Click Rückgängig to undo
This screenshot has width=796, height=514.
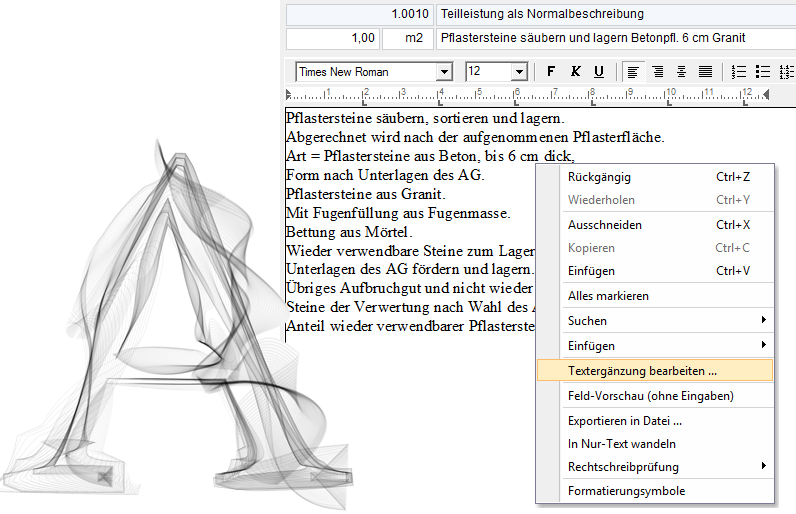click(599, 177)
